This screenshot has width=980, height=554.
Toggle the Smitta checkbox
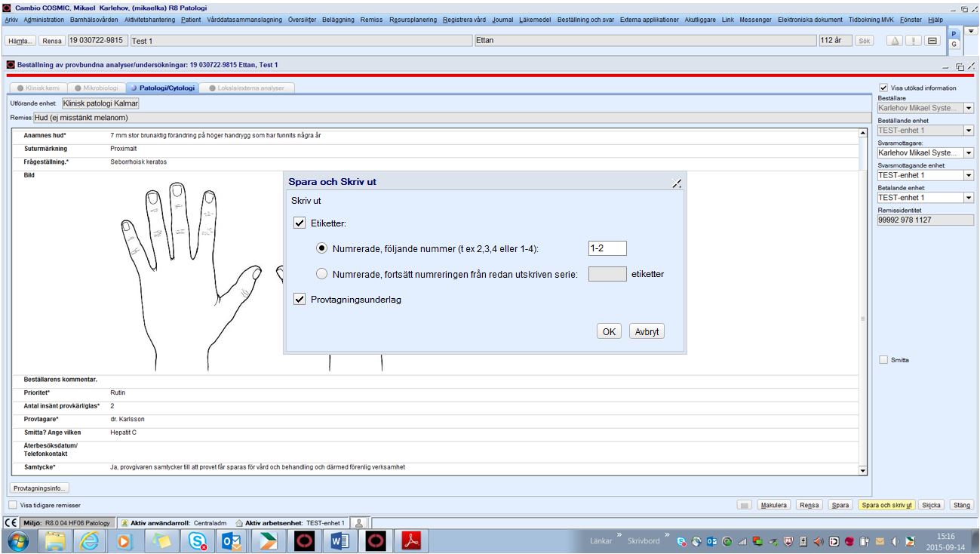coord(883,360)
